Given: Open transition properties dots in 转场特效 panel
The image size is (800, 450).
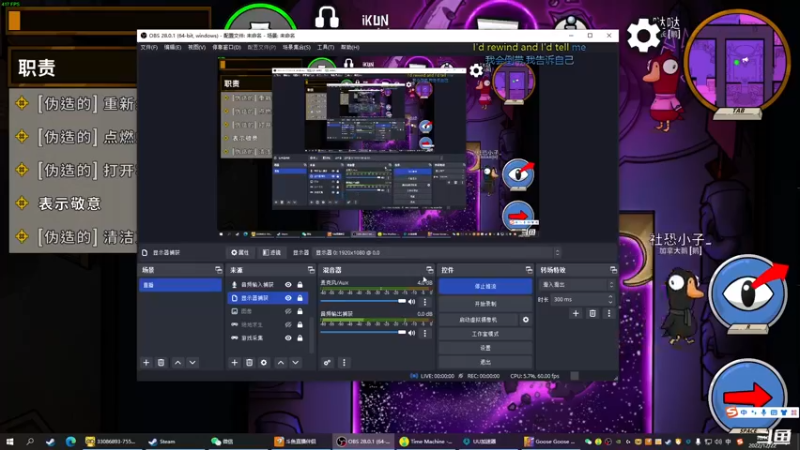Looking at the screenshot, I should click(609, 313).
